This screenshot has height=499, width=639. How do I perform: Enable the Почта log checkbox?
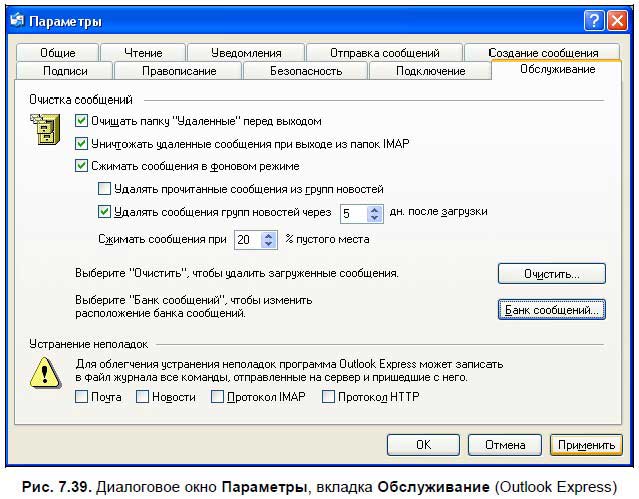point(82,397)
